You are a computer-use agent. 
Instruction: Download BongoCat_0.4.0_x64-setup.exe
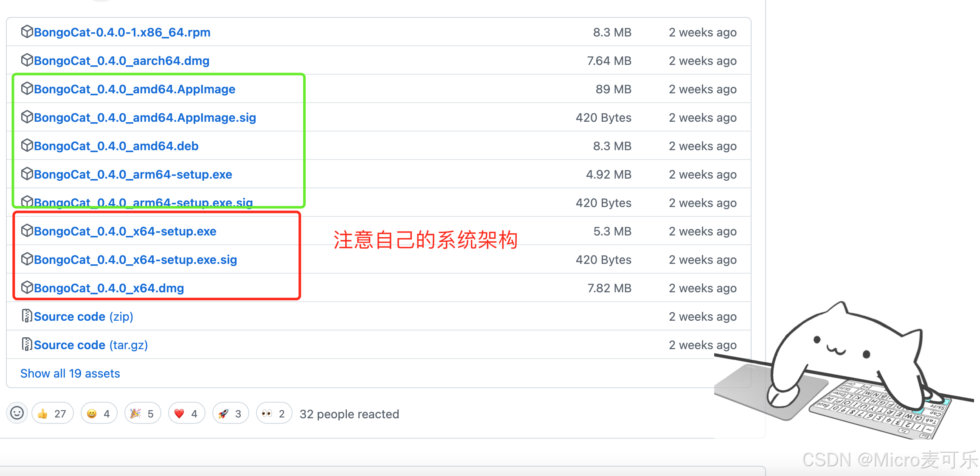(x=125, y=231)
